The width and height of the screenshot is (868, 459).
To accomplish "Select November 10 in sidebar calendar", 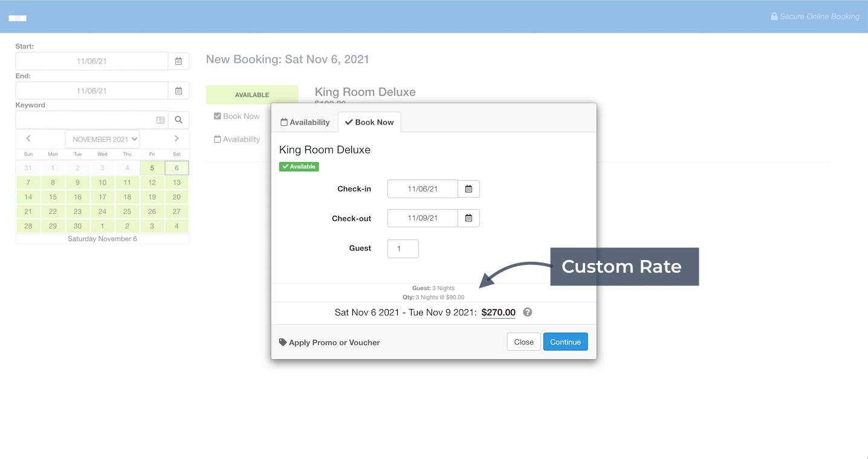I will pos(102,183).
